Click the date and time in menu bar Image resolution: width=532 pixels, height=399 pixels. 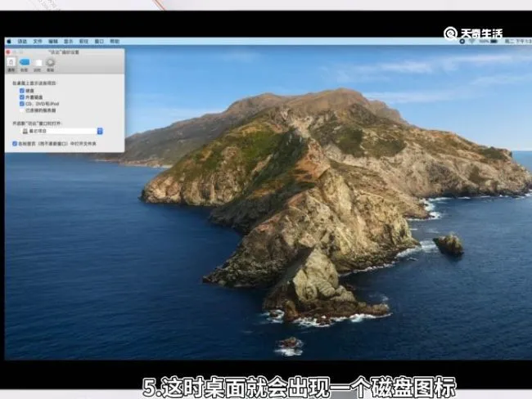[x=518, y=42]
